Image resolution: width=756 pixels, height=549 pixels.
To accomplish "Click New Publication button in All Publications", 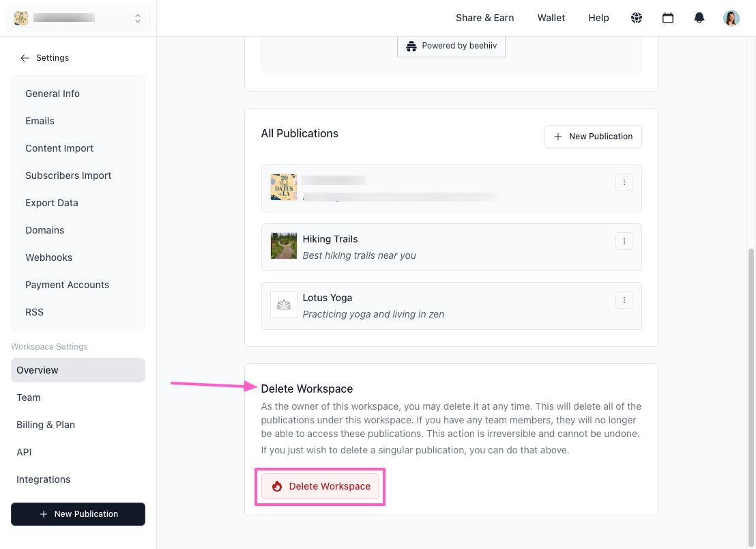I will pyautogui.click(x=592, y=137).
